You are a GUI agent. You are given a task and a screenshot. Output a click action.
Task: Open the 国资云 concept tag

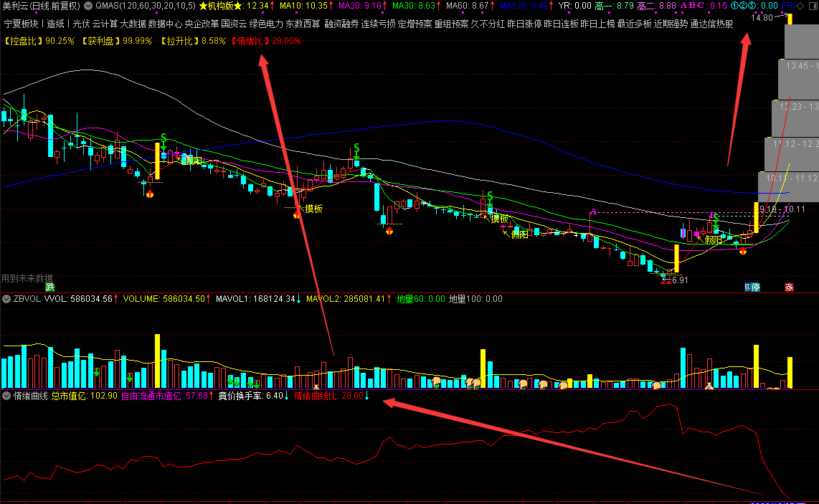pyautogui.click(x=234, y=24)
